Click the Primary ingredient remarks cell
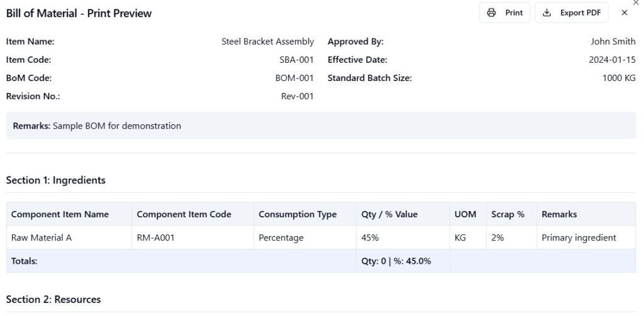The width and height of the screenshot is (644, 316). pyautogui.click(x=579, y=238)
